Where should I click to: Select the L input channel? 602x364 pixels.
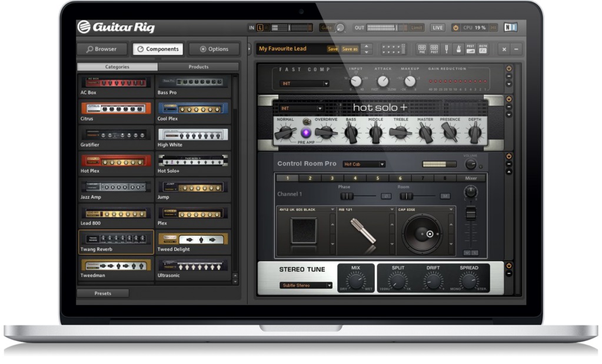(x=260, y=28)
